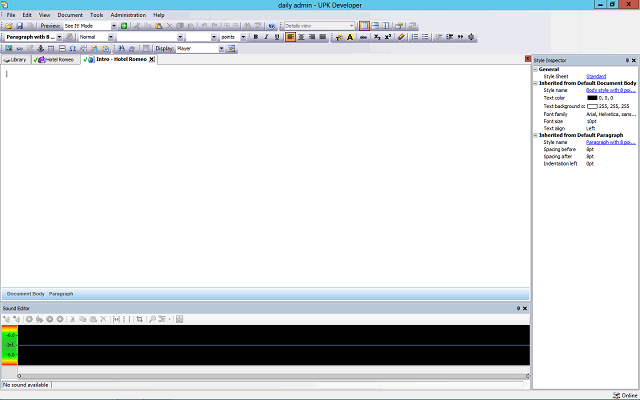Click Paragraph in the element path bar
The width and height of the screenshot is (640, 400).
point(61,294)
